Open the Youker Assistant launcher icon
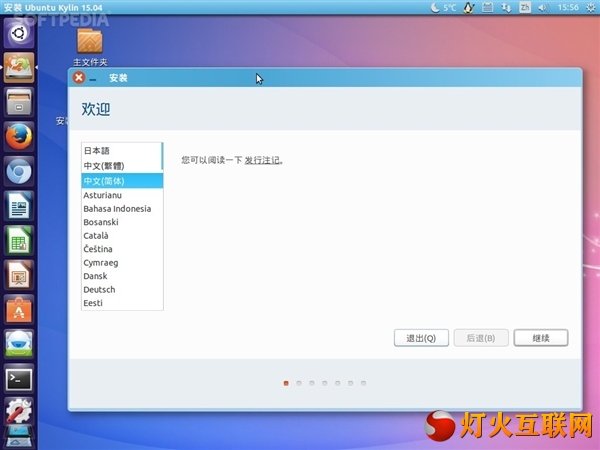This screenshot has height=450, width=600. click(x=19, y=344)
